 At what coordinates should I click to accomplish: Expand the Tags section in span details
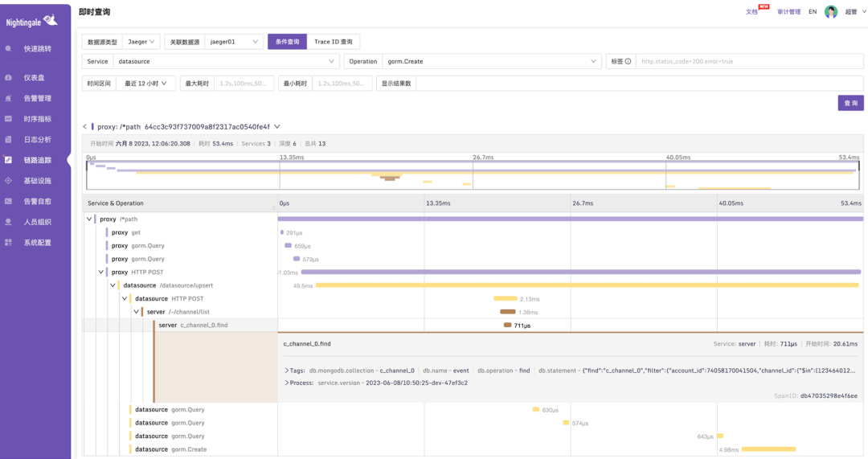coord(287,371)
